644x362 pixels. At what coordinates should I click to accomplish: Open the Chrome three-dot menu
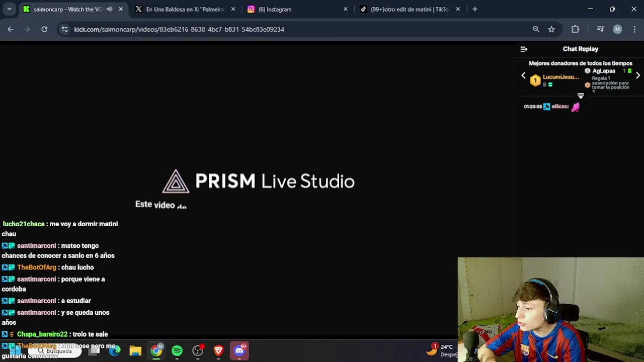tap(634, 29)
